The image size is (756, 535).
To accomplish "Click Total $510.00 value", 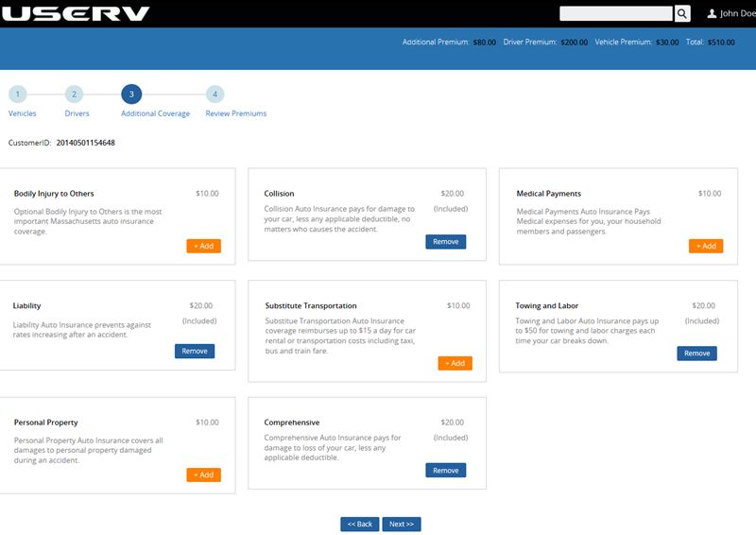I will coord(721,43).
